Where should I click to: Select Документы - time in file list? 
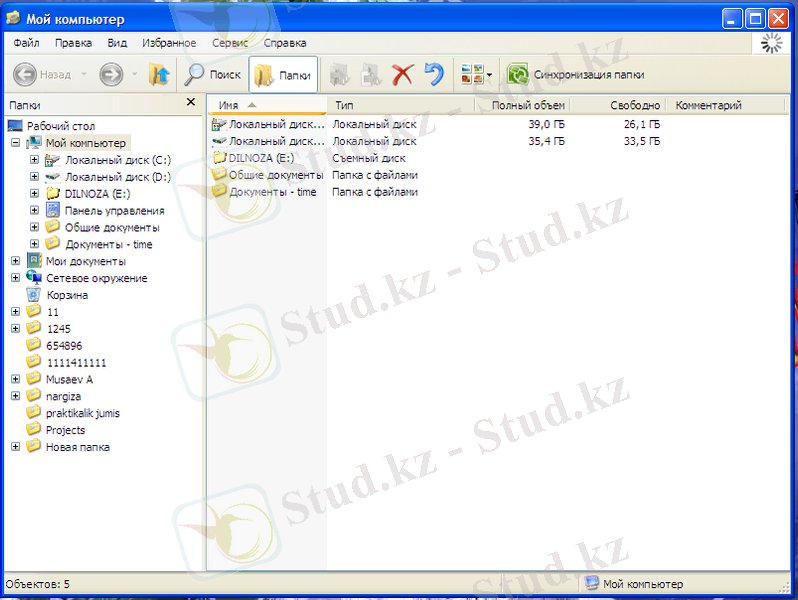(272, 192)
